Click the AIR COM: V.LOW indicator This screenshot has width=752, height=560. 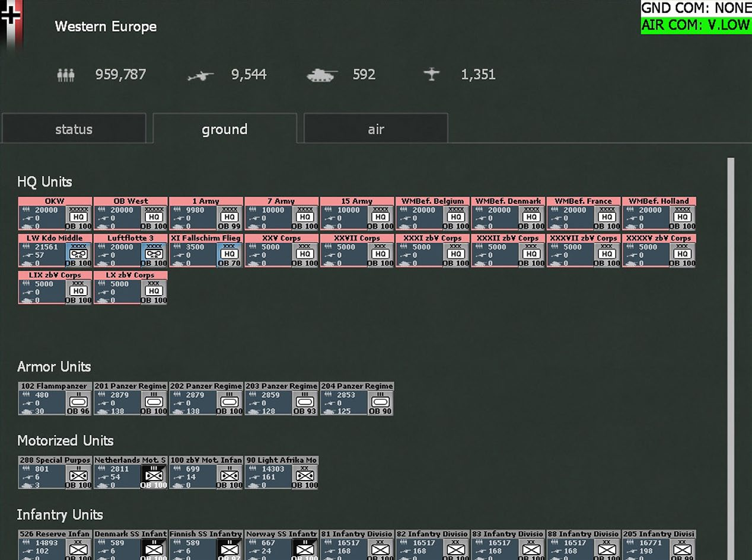coord(695,26)
